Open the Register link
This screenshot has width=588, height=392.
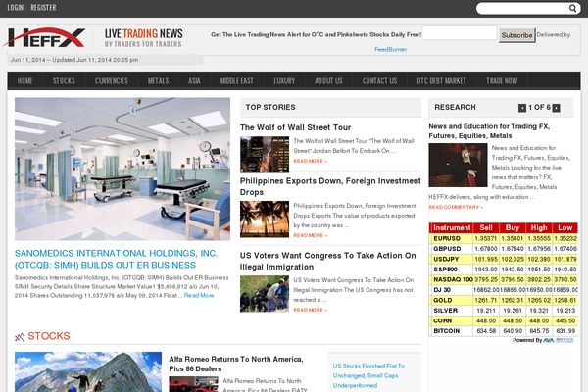[x=43, y=8]
